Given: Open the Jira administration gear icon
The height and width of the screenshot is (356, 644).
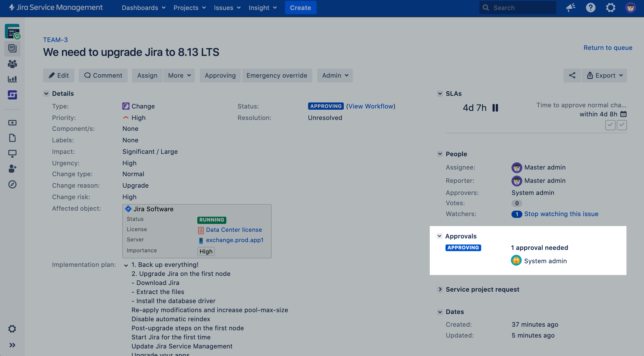Looking at the screenshot, I should (610, 8).
